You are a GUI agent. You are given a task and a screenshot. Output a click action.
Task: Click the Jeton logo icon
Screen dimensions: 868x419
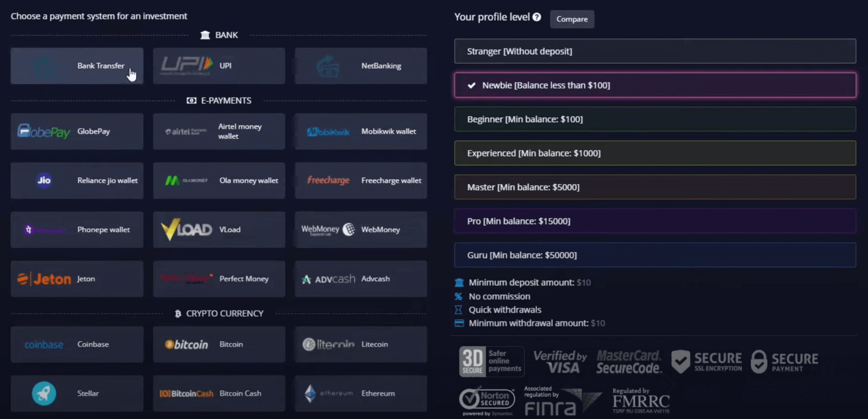click(44, 279)
